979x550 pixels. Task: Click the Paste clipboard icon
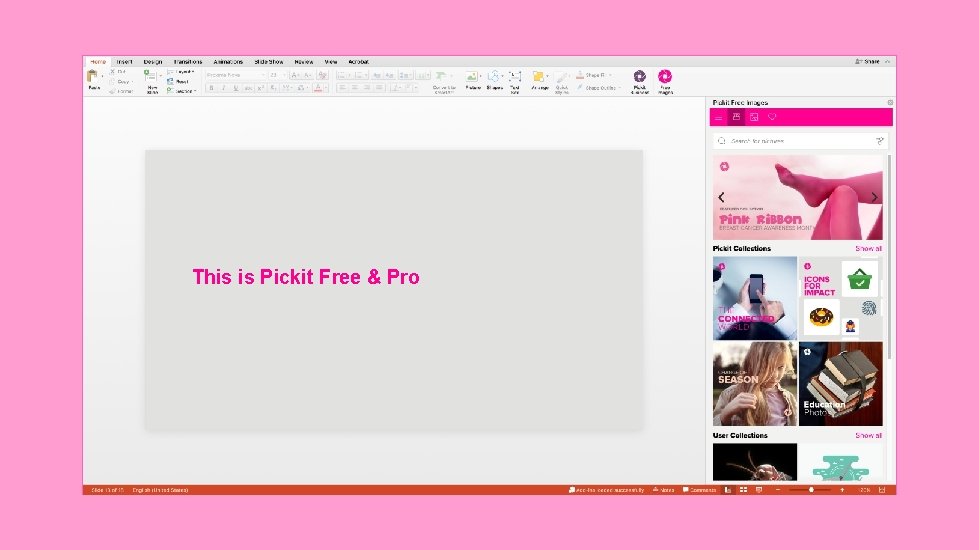[92, 77]
